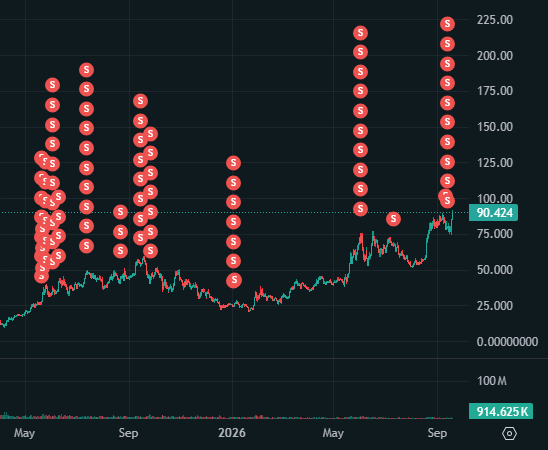Viewport: 548px width, 450px height.
Task: Click the 100M volume axis label
Action: 492,381
